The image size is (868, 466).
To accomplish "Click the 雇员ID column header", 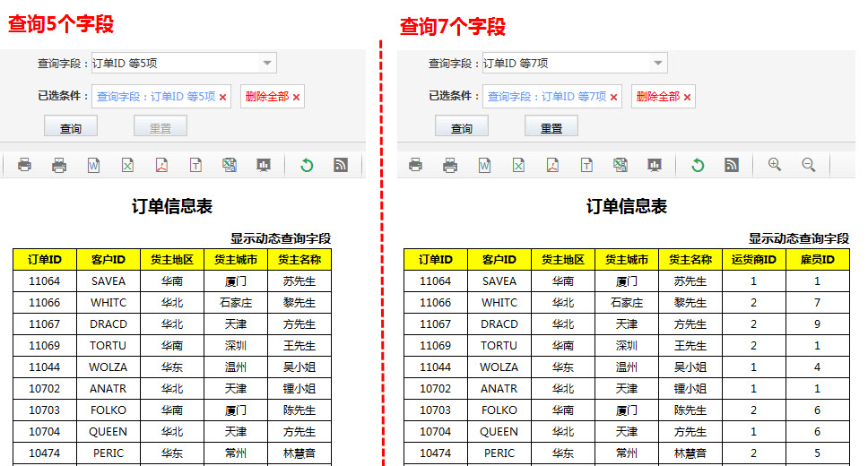I will [817, 260].
